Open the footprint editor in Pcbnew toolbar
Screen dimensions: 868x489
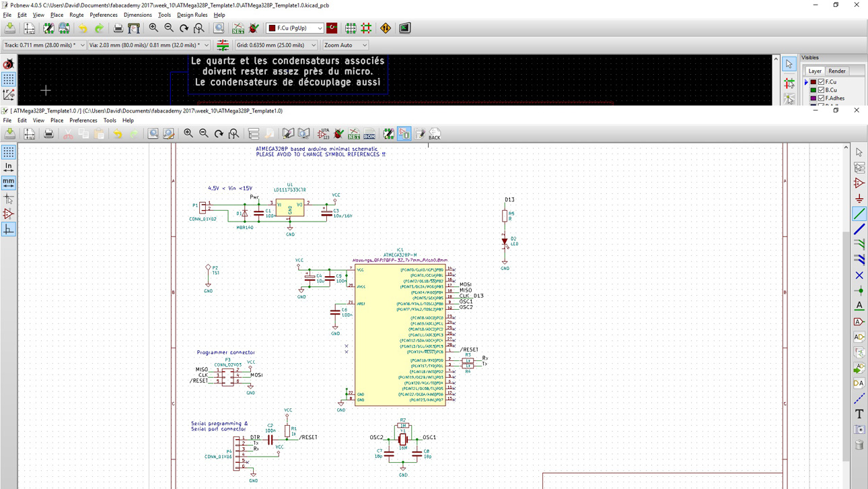[x=48, y=28]
